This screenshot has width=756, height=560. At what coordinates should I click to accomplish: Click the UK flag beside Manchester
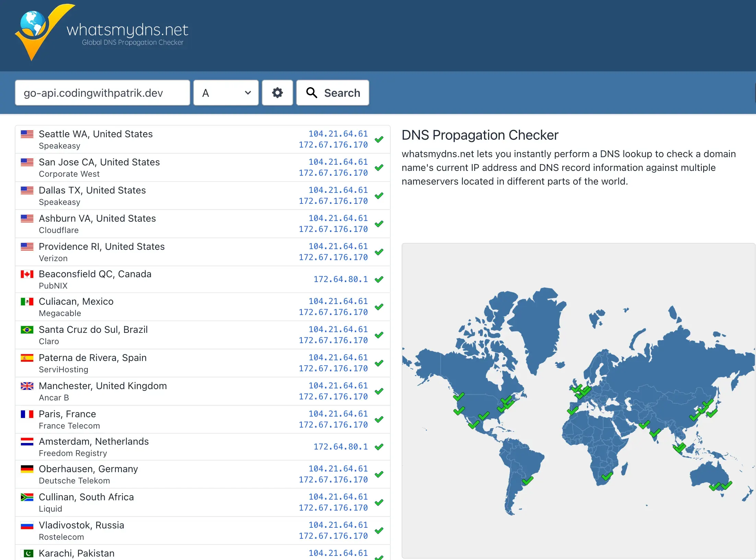[27, 386]
